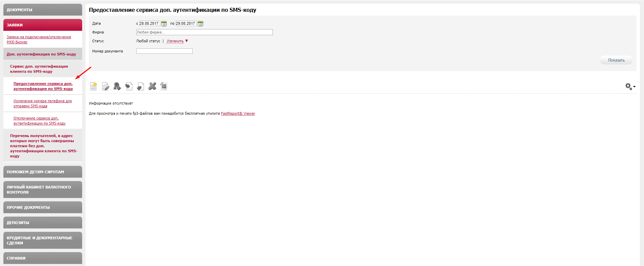Click the Информация отсутствует message
This screenshot has width=644, height=266.
[x=111, y=104]
